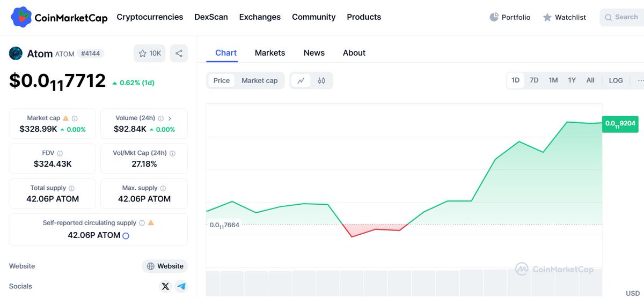This screenshot has width=644, height=298.
Task: Click the 0.0₁₁9204 current price label
Action: click(620, 124)
